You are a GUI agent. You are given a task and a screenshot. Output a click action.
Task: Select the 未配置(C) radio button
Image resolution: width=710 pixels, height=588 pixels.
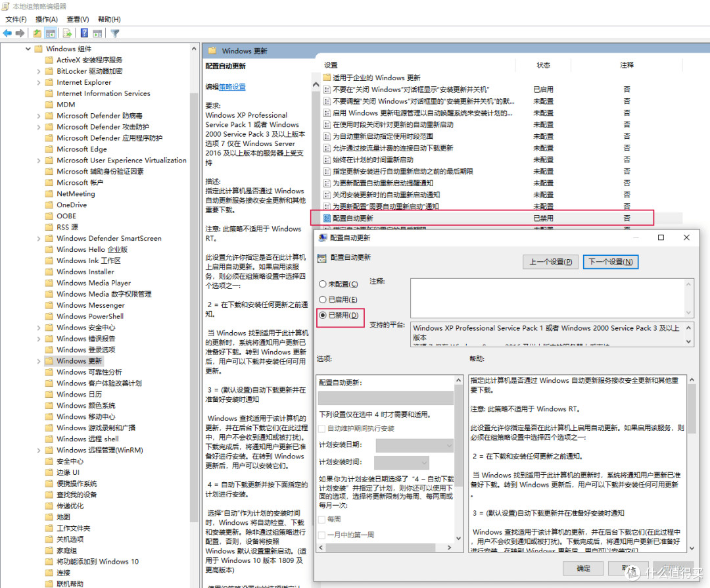pos(323,284)
